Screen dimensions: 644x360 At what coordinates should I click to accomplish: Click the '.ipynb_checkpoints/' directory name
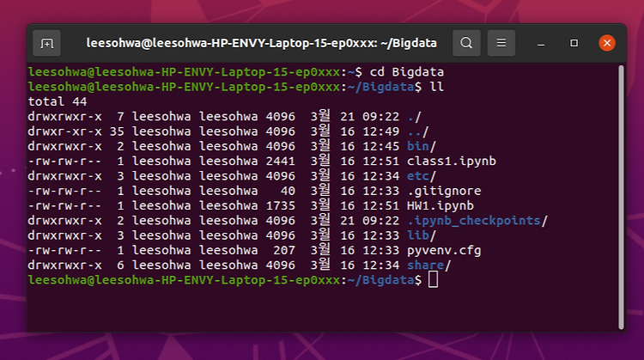point(477,221)
